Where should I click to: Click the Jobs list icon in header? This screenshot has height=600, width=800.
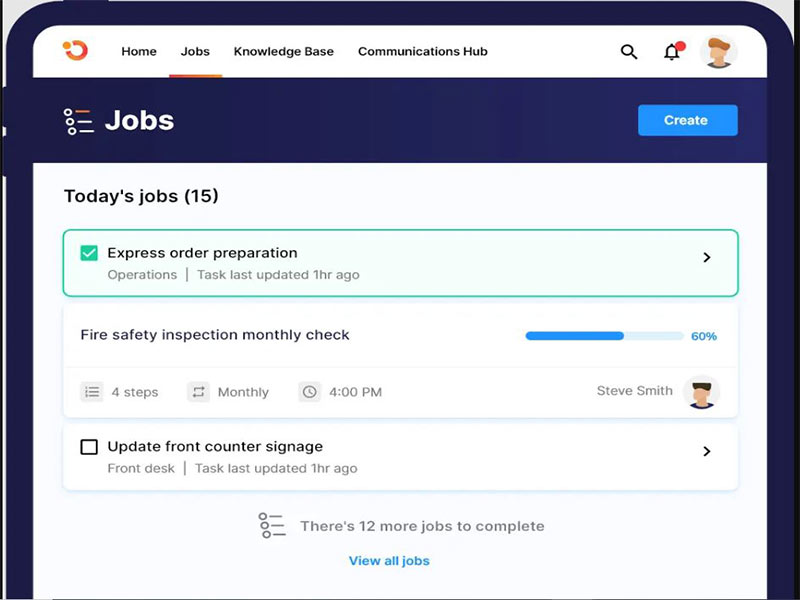(x=78, y=121)
